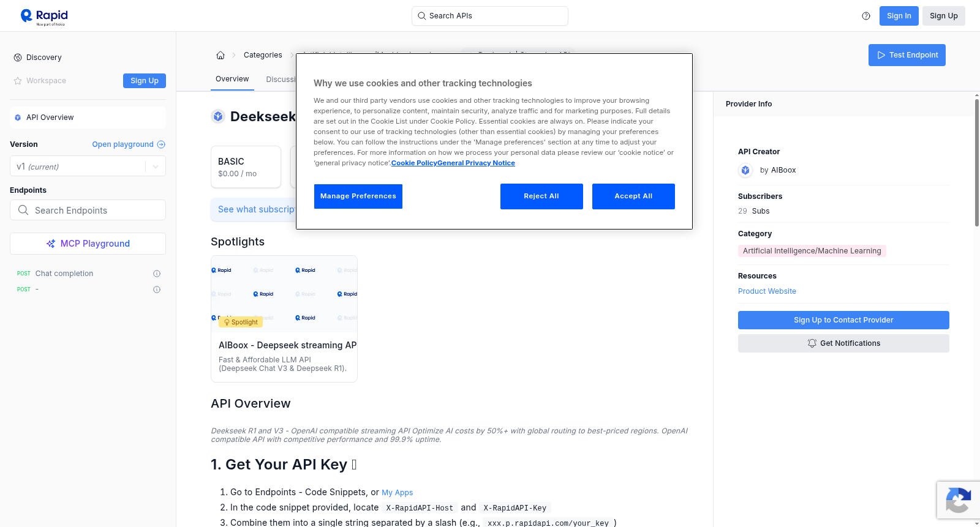Expand the v1 (current) version dropdown

88,166
